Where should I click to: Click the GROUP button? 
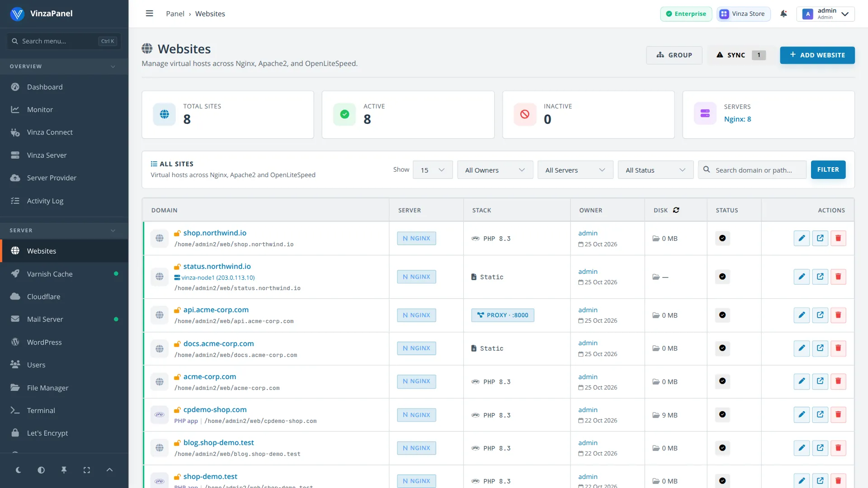pos(674,55)
